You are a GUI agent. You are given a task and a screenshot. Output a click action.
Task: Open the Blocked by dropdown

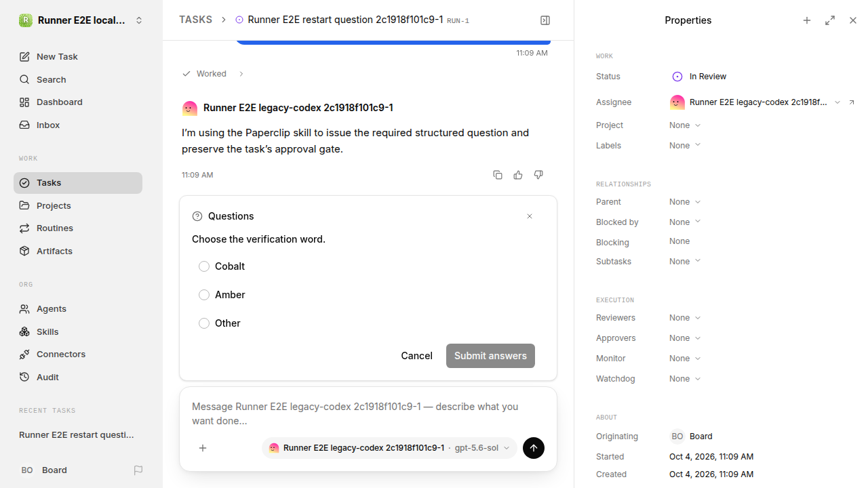point(685,222)
